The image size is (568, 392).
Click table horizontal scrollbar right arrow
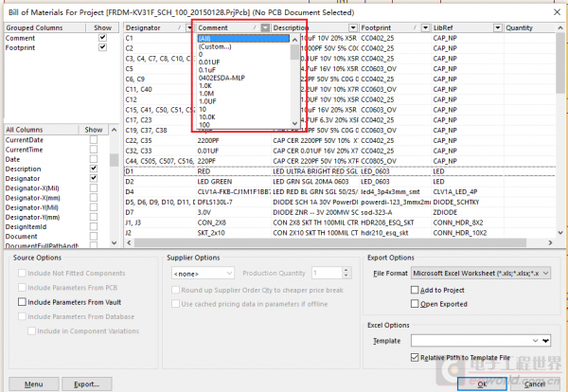tap(550, 242)
